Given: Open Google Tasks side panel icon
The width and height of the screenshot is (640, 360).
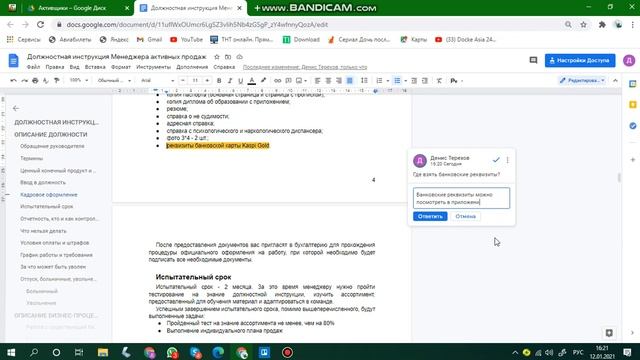Looking at the screenshot, I should (633, 126).
